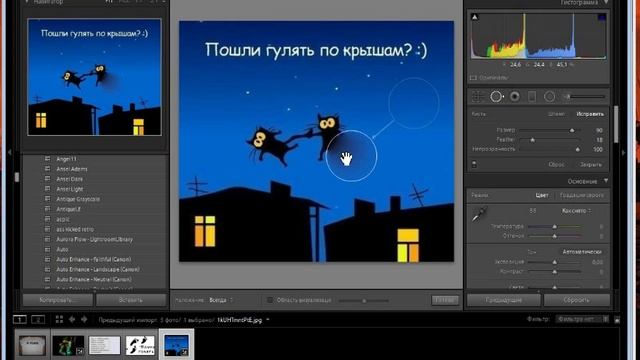Image resolution: width=640 pixels, height=360 pixels.
Task: Click the Автоматически tone button
Action: [x=582, y=252]
